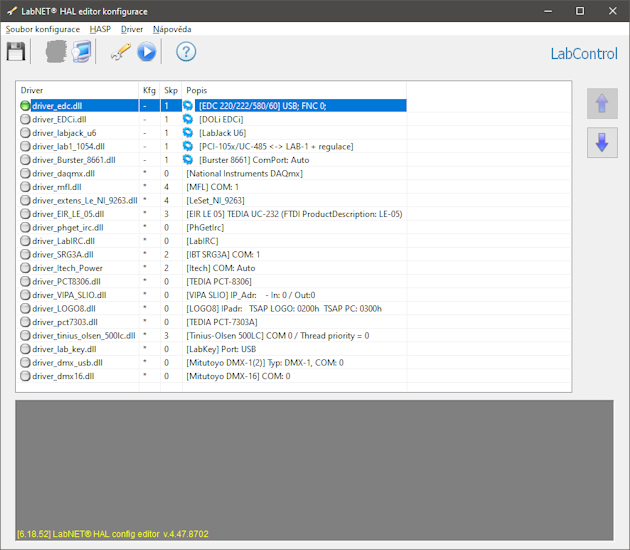Screen dimensions: 630x550
Task: Save configuration with the floppy disk icon
Action: pos(16,52)
